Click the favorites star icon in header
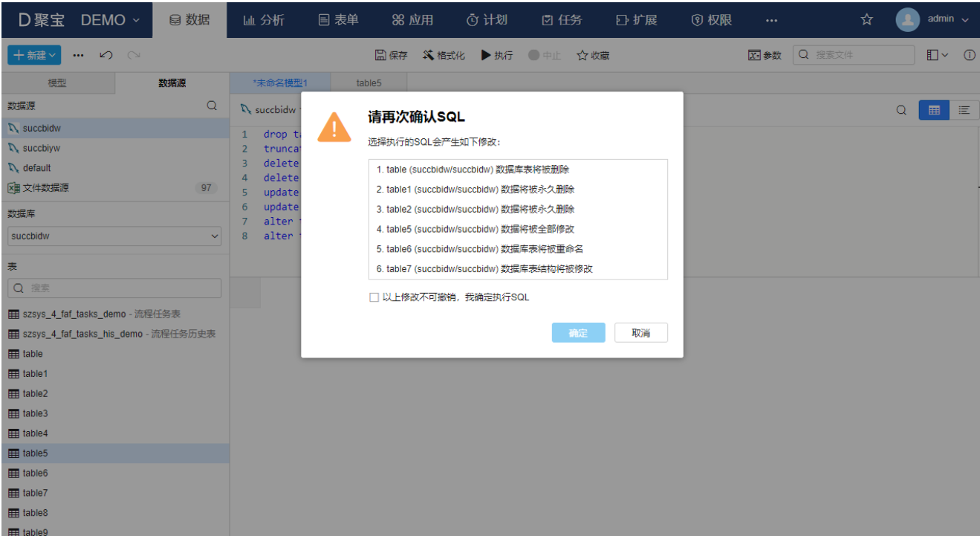 pos(866,20)
